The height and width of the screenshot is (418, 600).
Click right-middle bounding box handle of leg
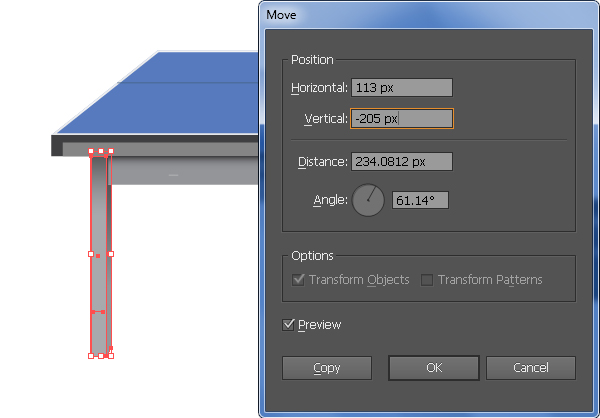point(111,254)
